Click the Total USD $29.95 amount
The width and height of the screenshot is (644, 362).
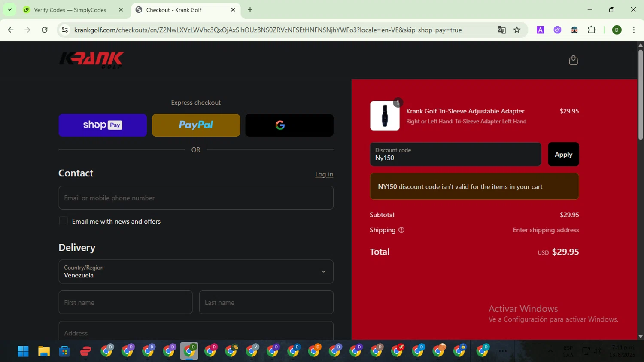tap(558, 252)
